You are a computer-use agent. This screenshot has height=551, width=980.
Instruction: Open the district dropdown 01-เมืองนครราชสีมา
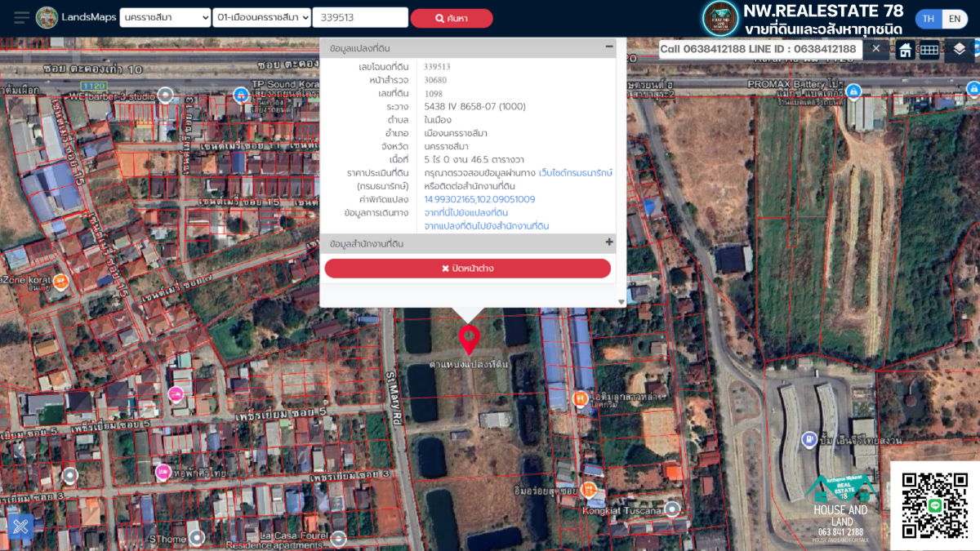tap(262, 18)
